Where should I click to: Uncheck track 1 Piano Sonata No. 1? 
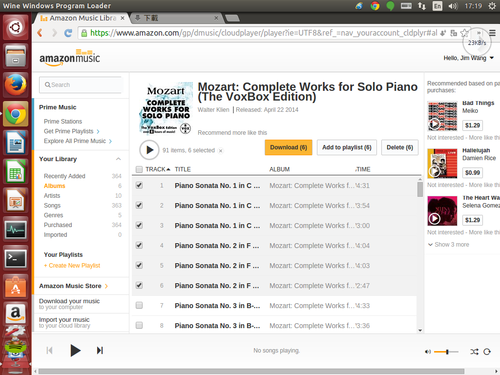[x=139, y=185]
